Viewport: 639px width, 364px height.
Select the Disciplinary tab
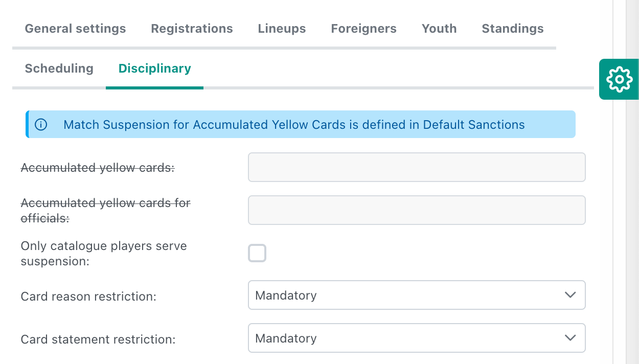click(x=154, y=69)
